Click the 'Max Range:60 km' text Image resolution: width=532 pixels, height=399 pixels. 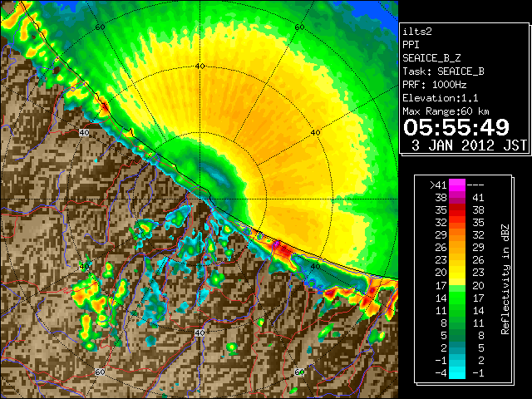coord(446,111)
